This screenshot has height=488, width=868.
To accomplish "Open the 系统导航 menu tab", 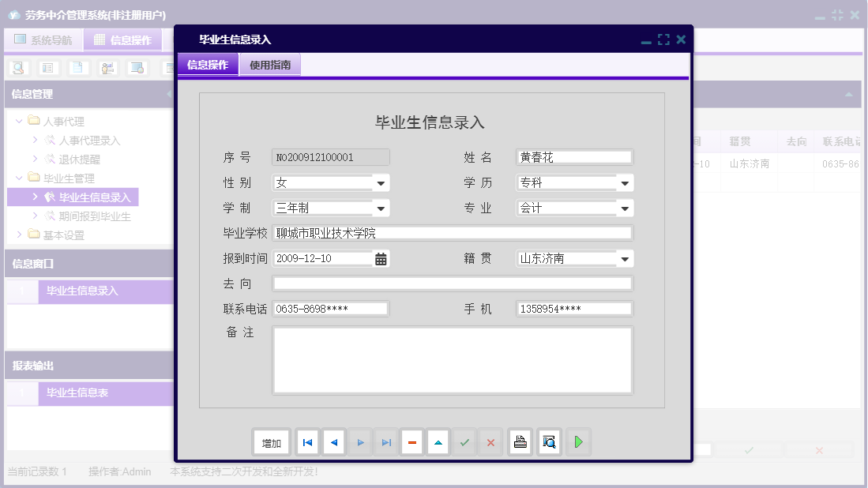I will [43, 39].
